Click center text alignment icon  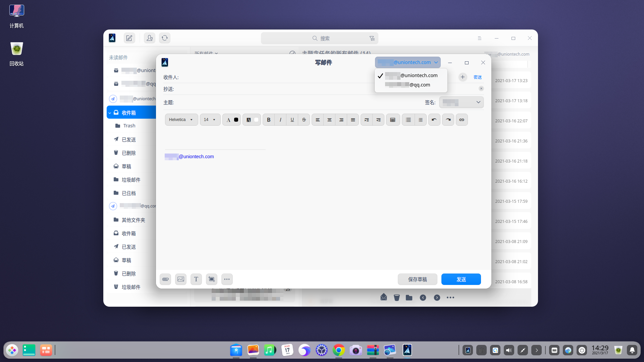[x=329, y=120]
